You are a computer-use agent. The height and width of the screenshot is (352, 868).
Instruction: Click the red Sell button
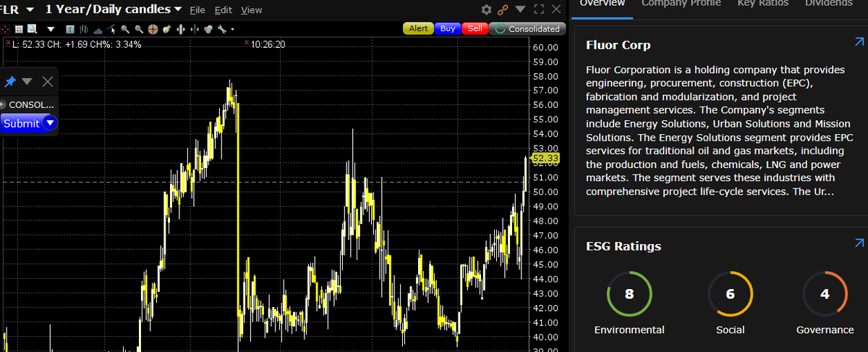coord(475,29)
